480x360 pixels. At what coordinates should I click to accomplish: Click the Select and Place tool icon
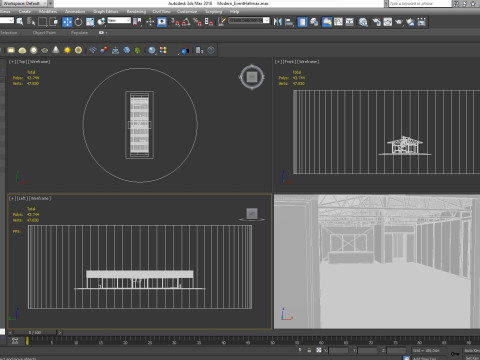click(101, 22)
